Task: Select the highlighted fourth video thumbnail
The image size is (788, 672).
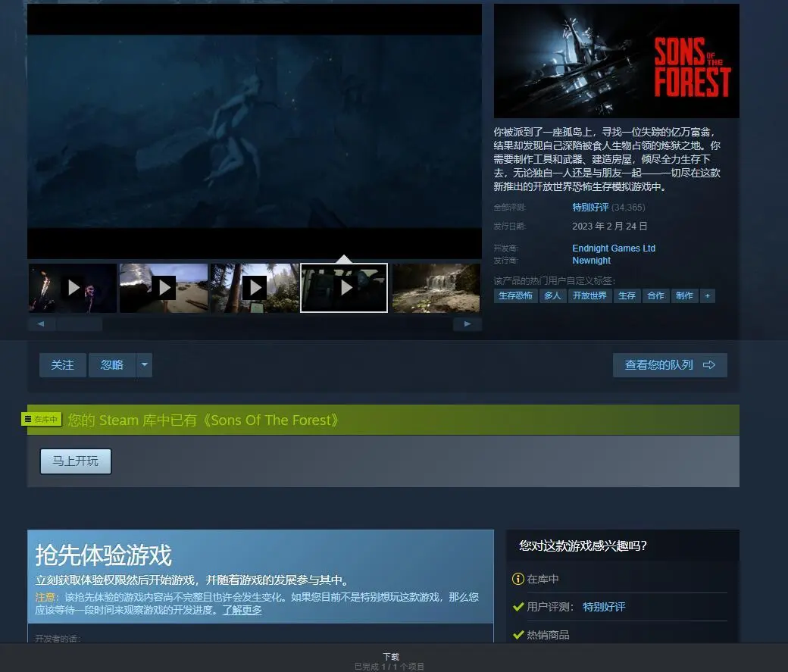Action: 344,288
